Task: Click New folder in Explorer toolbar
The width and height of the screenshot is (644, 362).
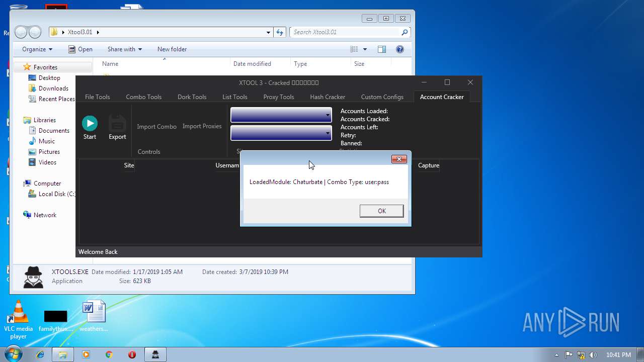Action: tap(172, 49)
